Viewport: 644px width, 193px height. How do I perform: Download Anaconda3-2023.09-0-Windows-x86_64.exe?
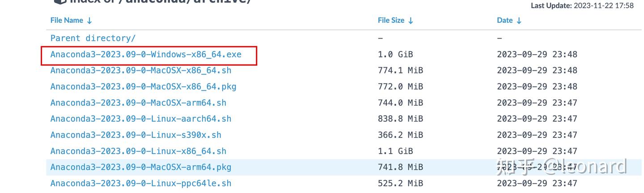tap(146, 55)
